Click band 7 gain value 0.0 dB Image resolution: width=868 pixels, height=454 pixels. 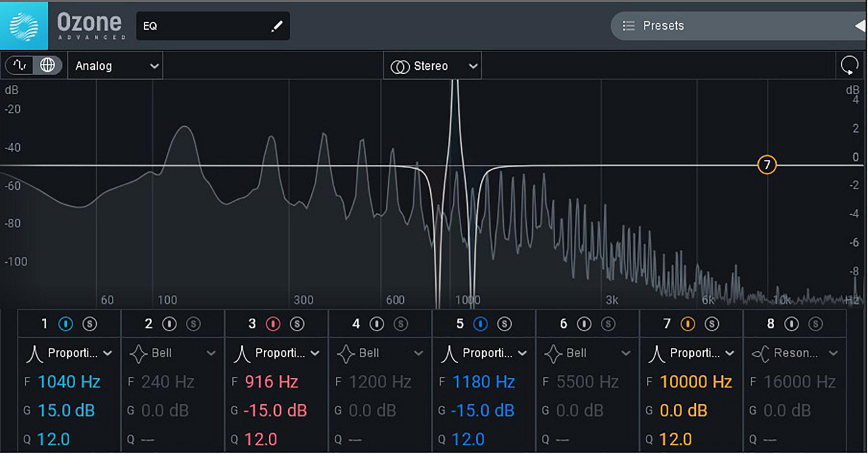tap(683, 411)
